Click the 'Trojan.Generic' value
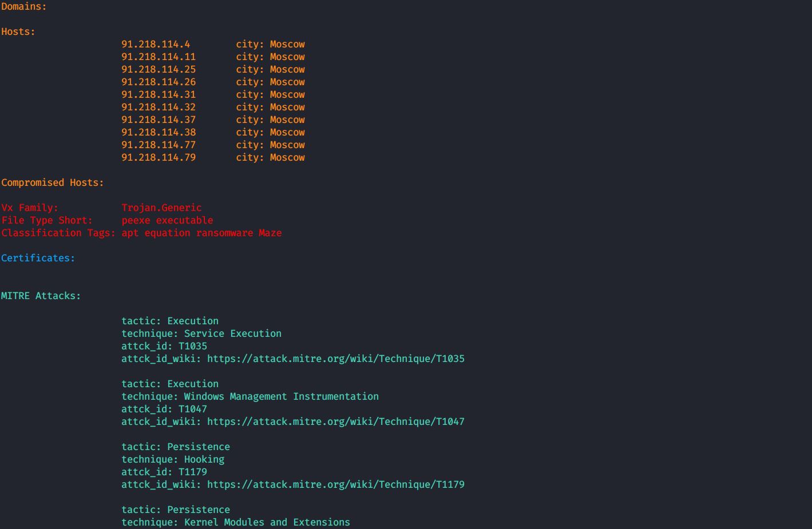Viewport: 812px width, 529px height. point(161,208)
